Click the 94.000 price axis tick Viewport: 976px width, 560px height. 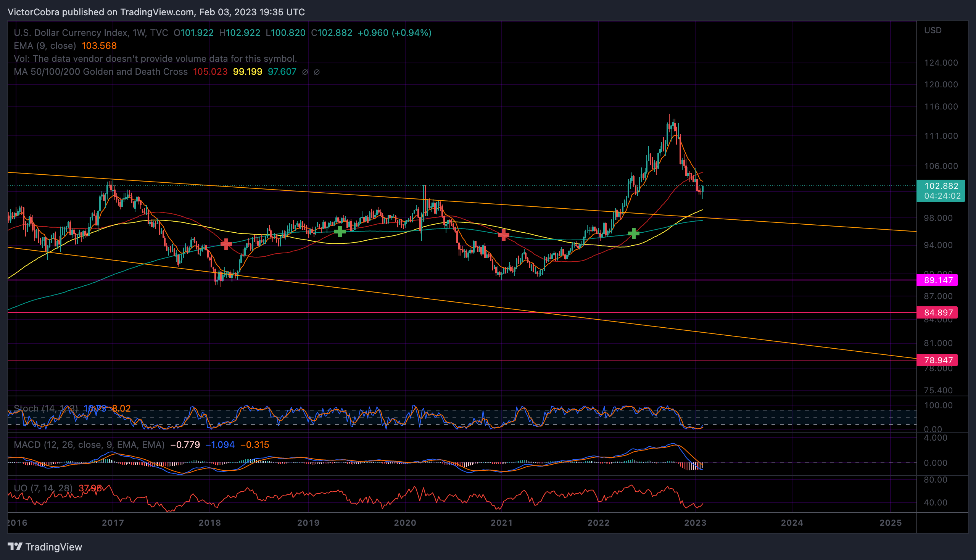(939, 245)
